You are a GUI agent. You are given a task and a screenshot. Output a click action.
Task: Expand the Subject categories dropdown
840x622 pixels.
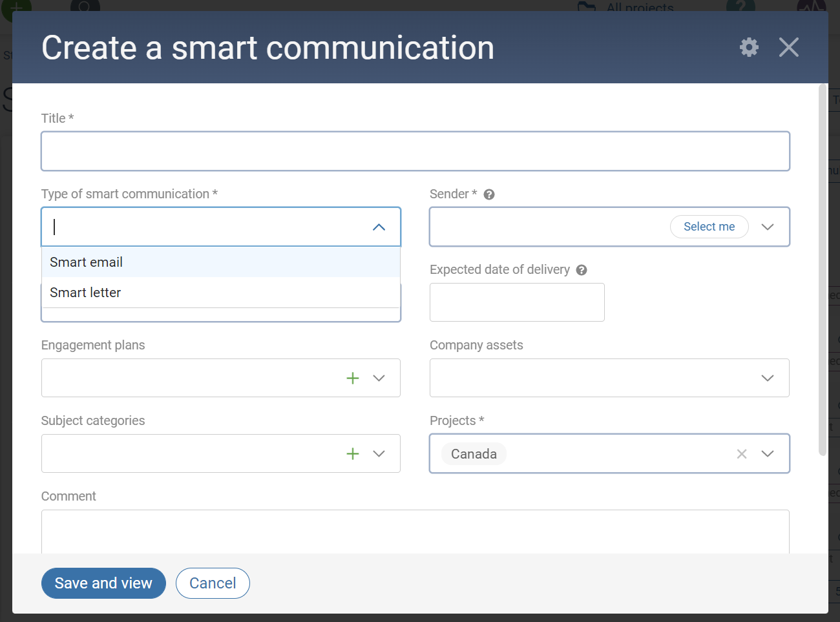379,453
